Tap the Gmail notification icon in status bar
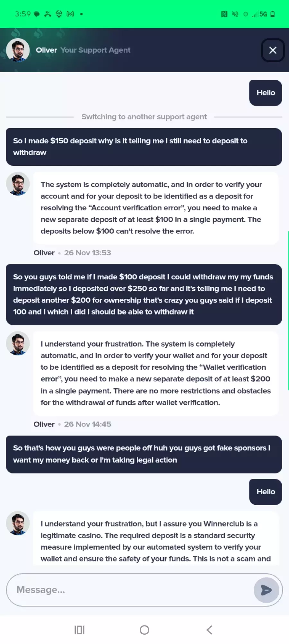Screen dimensions: 289x644 click(70, 14)
